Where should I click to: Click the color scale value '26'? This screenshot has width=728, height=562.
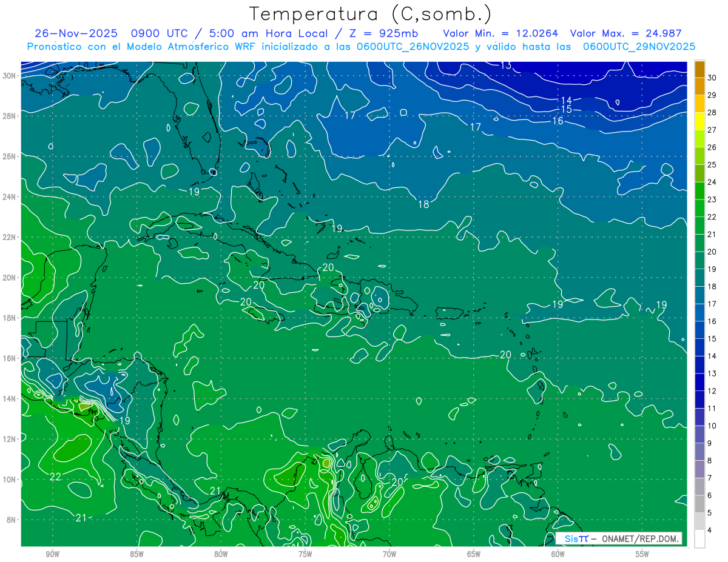coord(712,147)
